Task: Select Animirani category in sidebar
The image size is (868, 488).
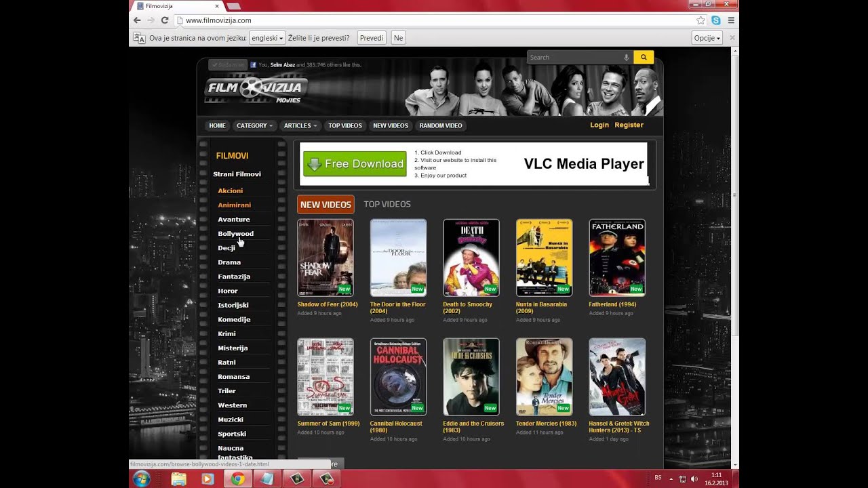Action: click(235, 205)
